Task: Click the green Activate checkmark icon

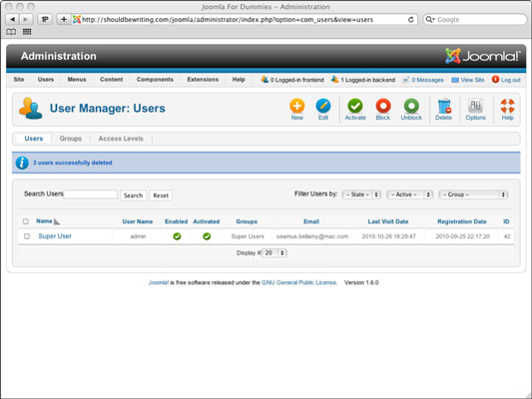Action: [355, 106]
